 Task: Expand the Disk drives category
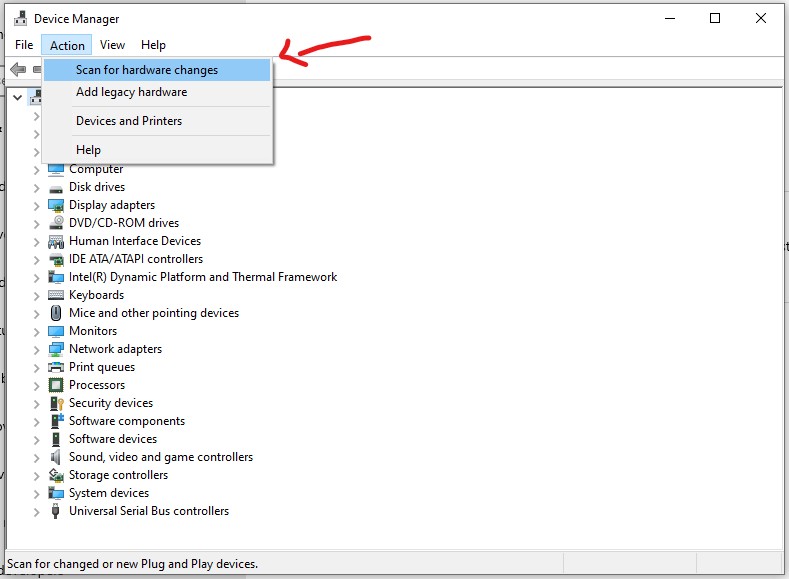(36, 188)
